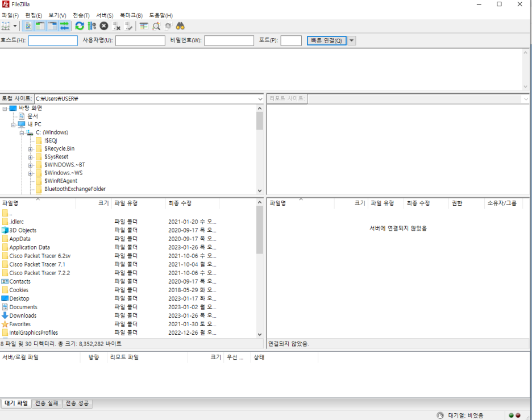Sort local list by 파일 유형 column
Image resolution: width=532 pixels, height=420 pixels.
[x=139, y=203]
